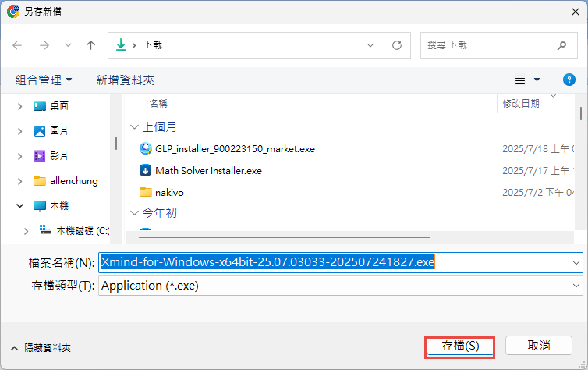The image size is (588, 370).
Task: Open help with blue question icon
Action: click(x=569, y=80)
